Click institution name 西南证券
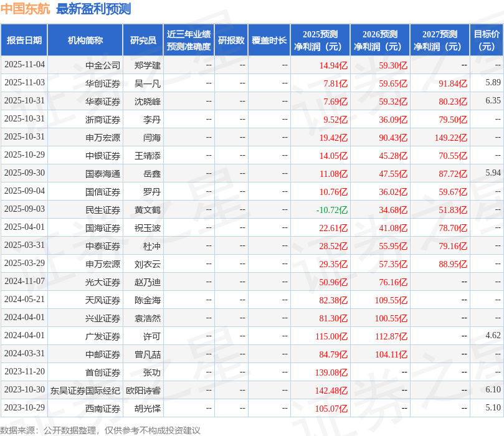The image size is (504, 436). click(x=103, y=409)
